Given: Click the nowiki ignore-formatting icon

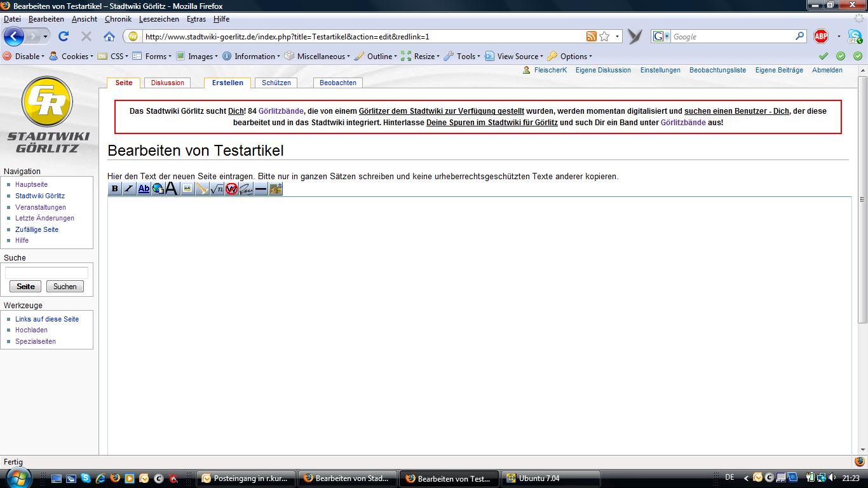Looking at the screenshot, I should (231, 189).
